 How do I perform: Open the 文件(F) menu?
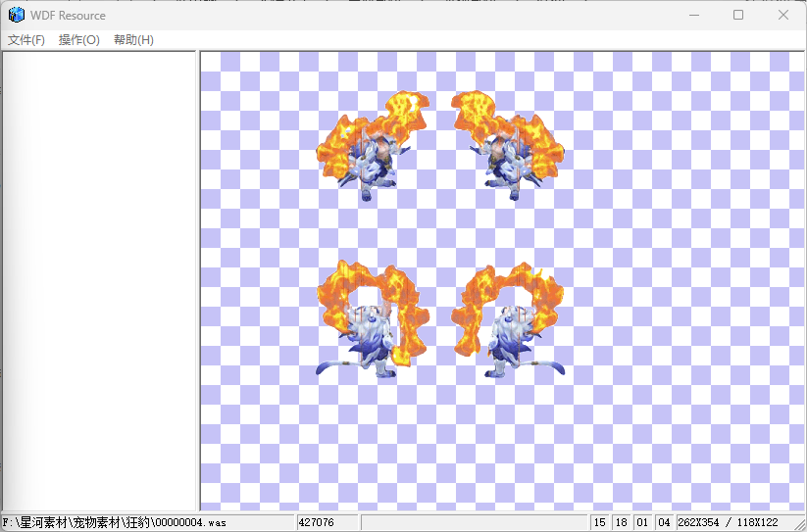(x=26, y=40)
